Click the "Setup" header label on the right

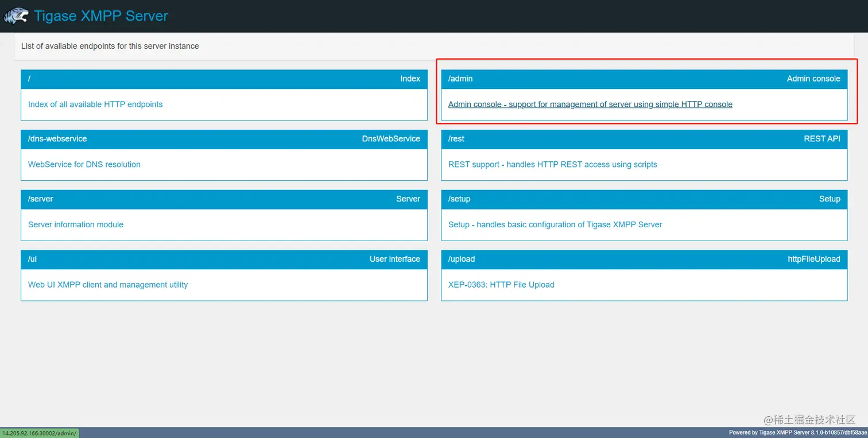pos(830,199)
